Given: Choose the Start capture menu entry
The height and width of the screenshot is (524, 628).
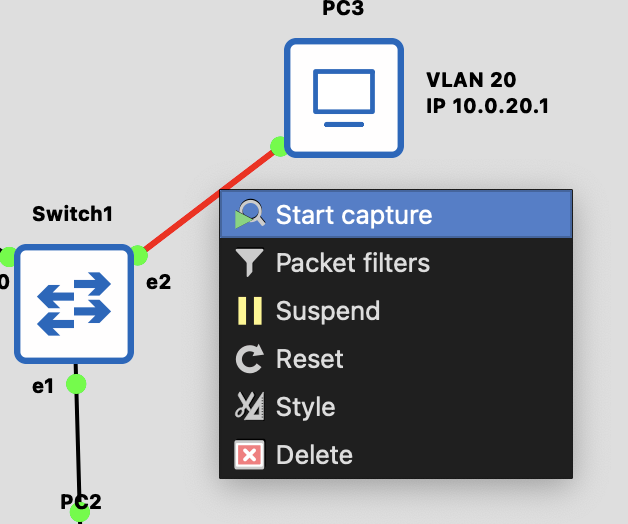Looking at the screenshot, I should pyautogui.click(x=354, y=214).
